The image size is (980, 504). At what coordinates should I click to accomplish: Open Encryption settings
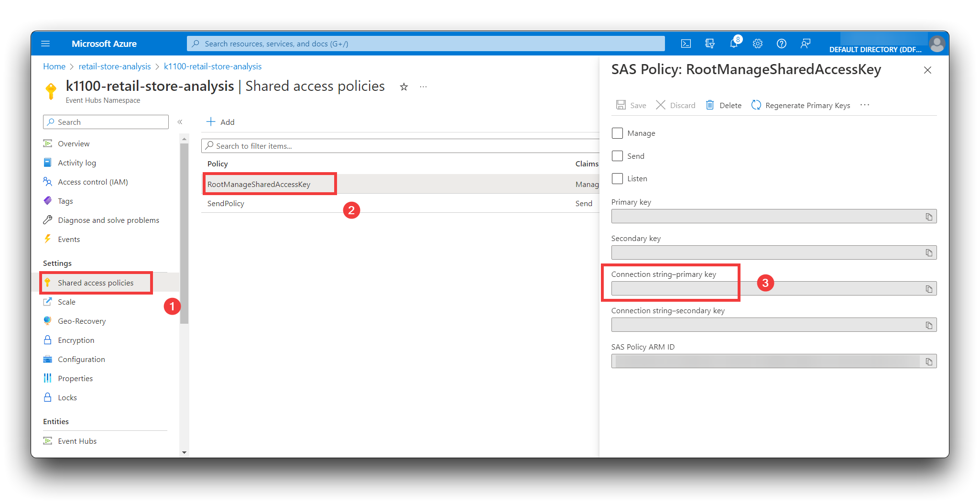point(76,340)
